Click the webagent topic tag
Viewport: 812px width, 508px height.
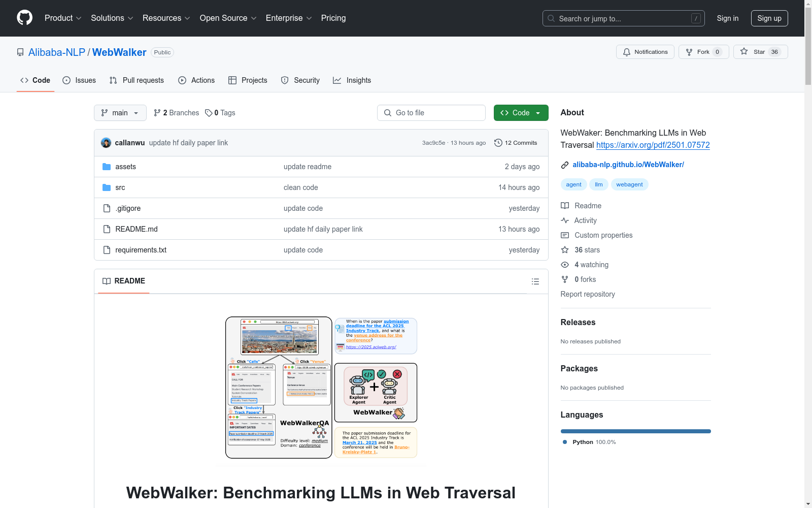point(630,184)
